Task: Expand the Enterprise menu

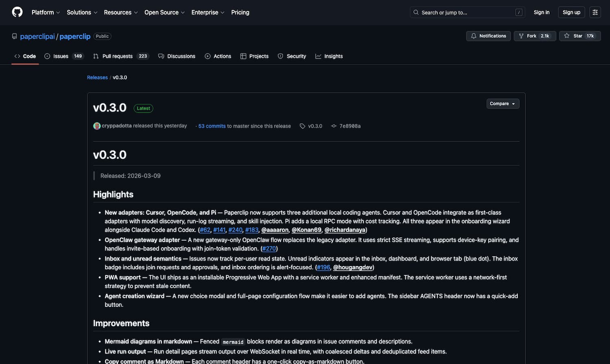Action: (x=208, y=12)
